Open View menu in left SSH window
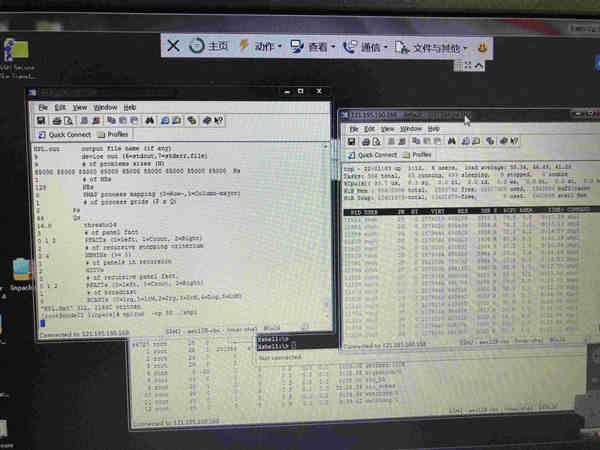This screenshot has height=450, width=600. [x=80, y=108]
